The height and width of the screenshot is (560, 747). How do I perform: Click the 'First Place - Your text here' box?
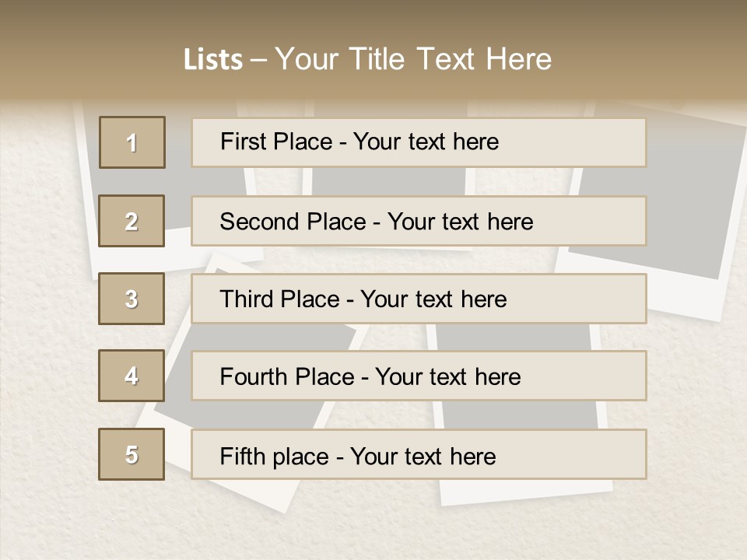(419, 142)
